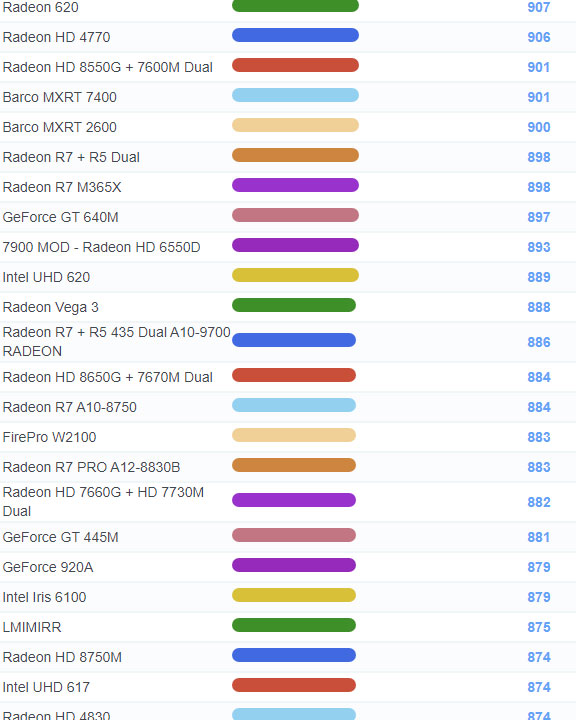Viewport: 576px width, 720px height.
Task: Open the GeForce GT 445M entry
Action: click(60, 537)
